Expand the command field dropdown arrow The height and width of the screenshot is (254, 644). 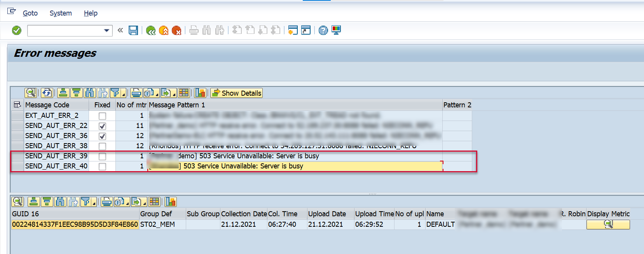(106, 30)
